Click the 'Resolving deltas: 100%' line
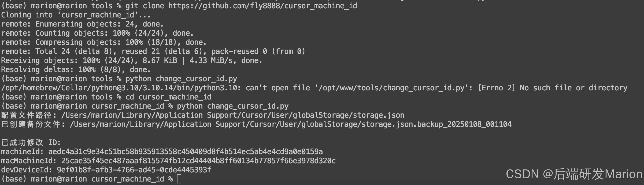Screen dimensions: 644x185 (x=76, y=69)
